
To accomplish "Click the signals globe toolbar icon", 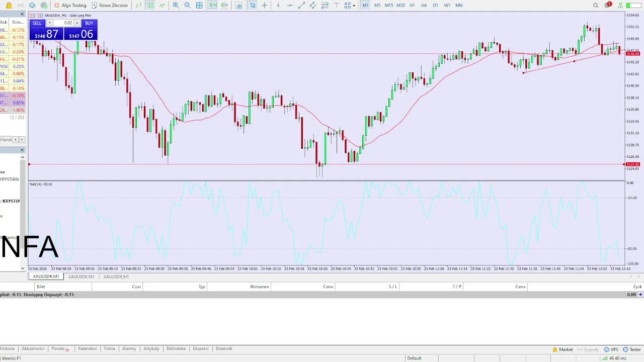I will pos(44,5).
